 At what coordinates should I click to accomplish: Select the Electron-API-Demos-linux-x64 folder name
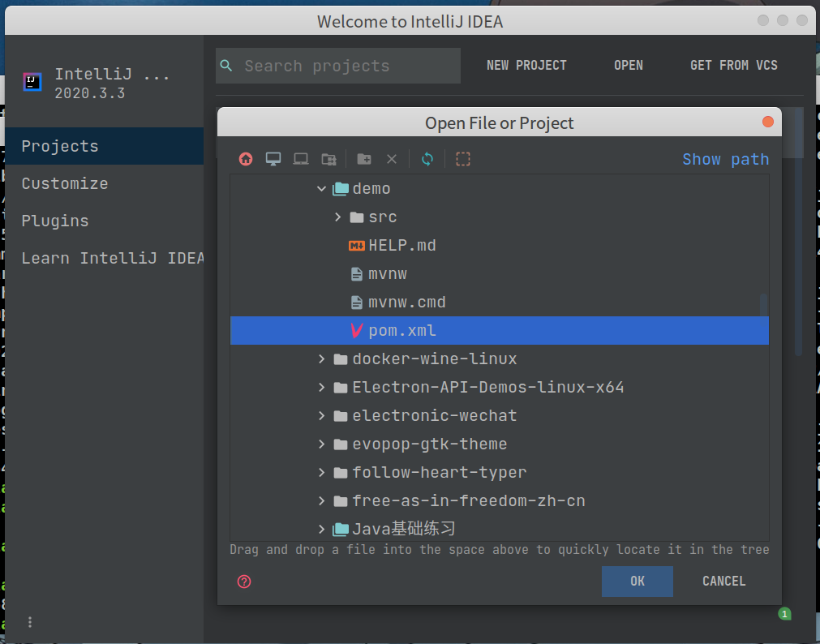coord(488,387)
